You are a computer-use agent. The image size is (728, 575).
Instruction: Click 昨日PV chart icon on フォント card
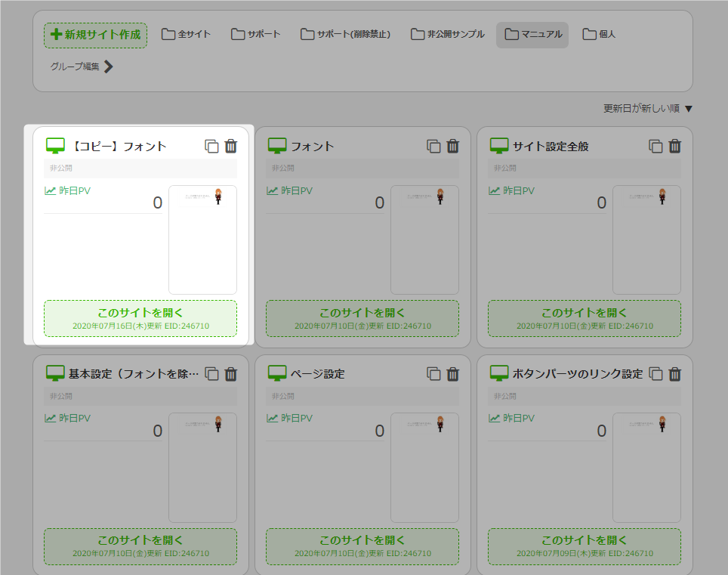[x=272, y=190]
